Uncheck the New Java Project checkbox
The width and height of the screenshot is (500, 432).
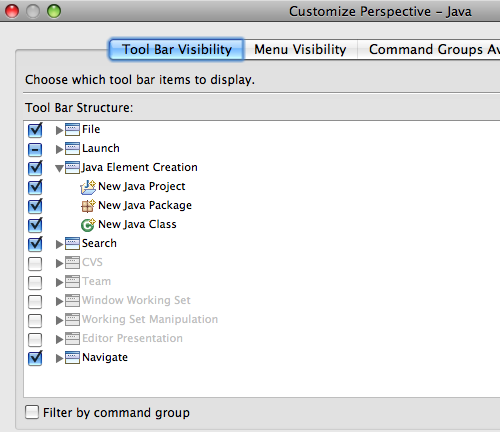point(35,187)
